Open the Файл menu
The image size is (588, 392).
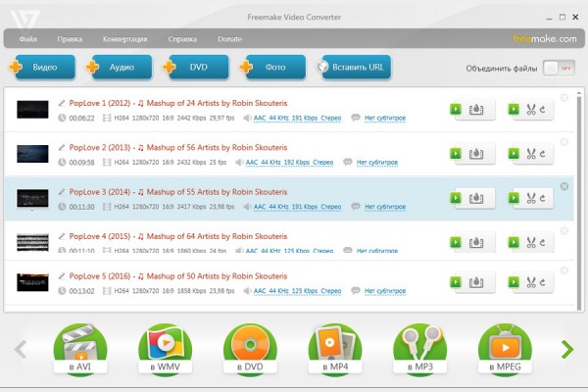point(27,39)
